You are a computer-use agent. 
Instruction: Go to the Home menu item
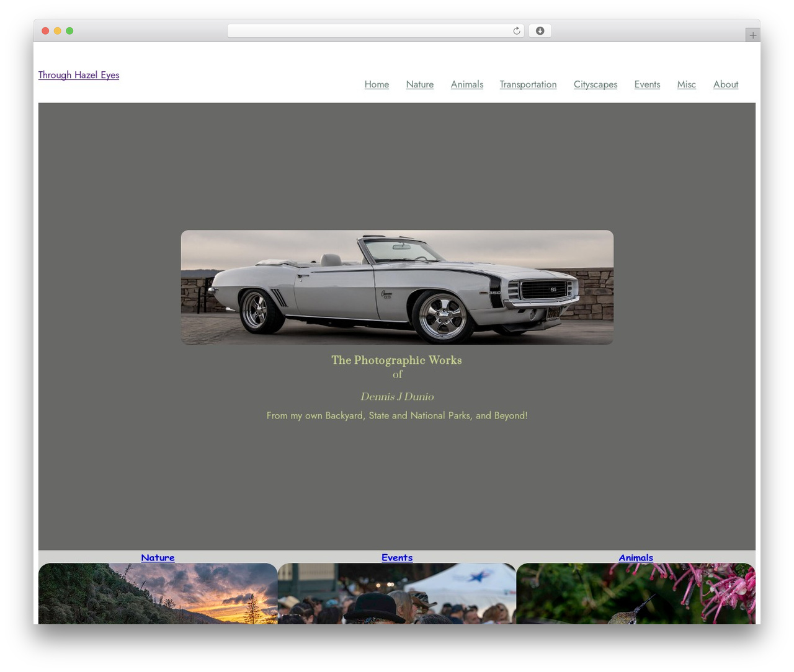(x=377, y=84)
